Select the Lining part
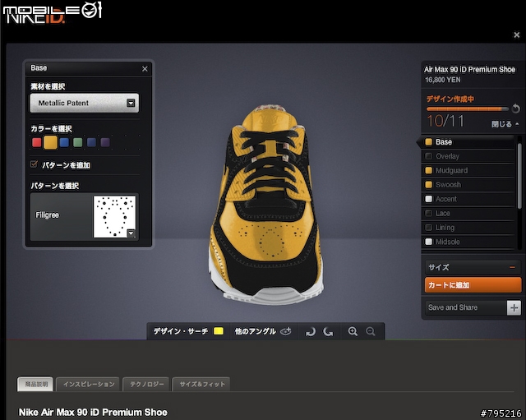 point(467,228)
